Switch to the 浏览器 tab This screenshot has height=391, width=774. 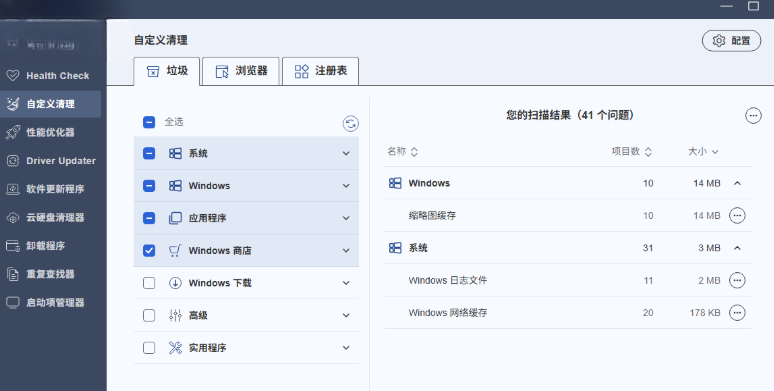[241, 71]
